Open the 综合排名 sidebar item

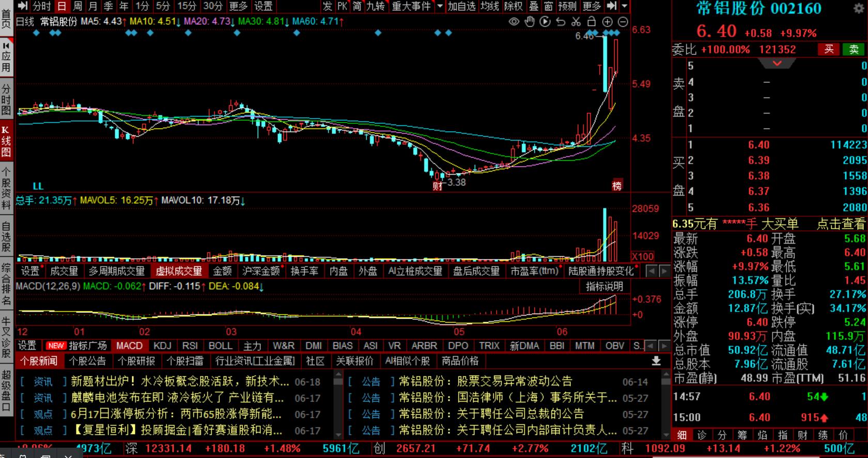coord(6,285)
